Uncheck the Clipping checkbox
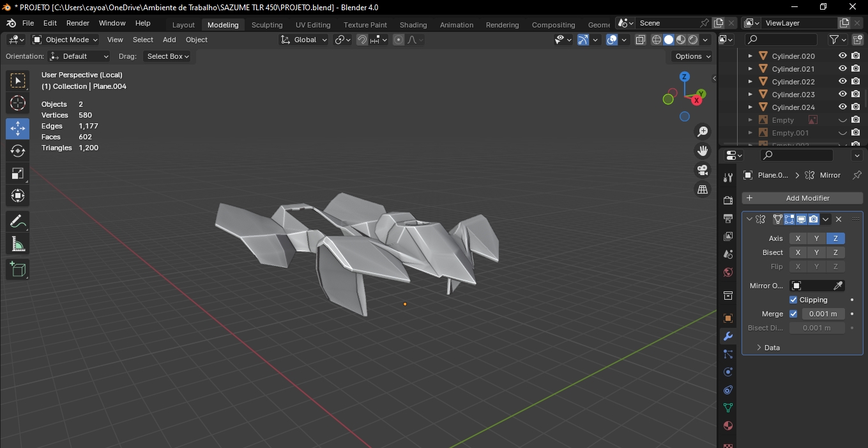868x448 pixels. [793, 300]
